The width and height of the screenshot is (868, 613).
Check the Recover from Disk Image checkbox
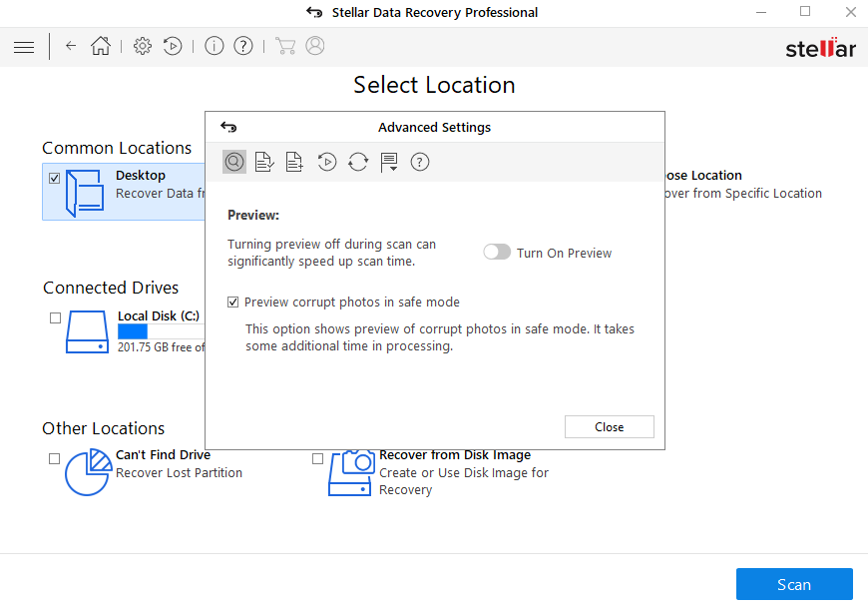tap(317, 458)
